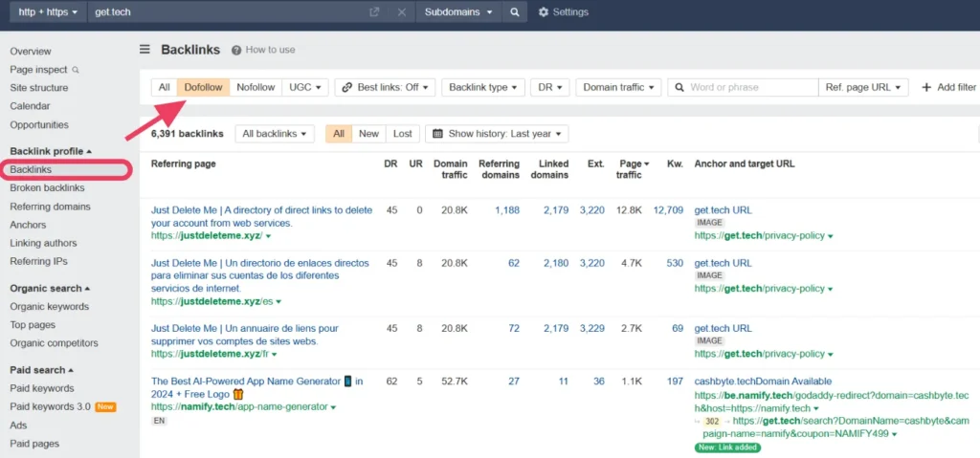Open the Subdomains mode dropdown

[458, 11]
